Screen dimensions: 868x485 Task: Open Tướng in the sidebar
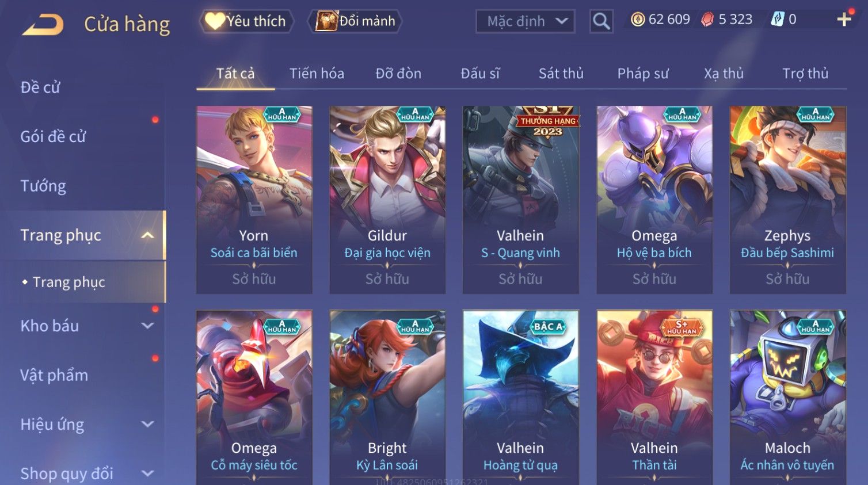43,186
